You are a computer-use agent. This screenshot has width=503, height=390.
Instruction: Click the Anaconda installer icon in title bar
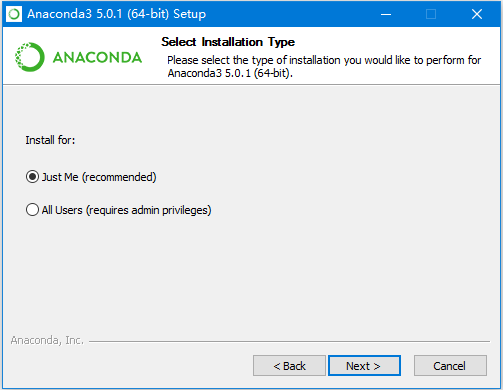tap(14, 14)
